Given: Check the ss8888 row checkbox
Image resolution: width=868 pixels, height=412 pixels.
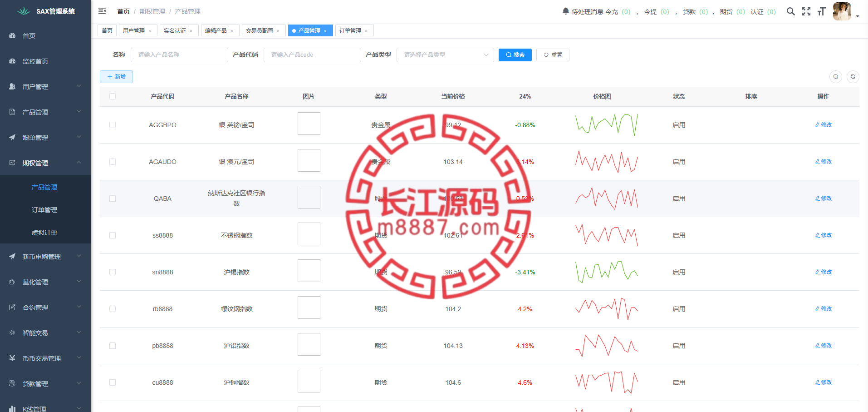Looking at the screenshot, I should [113, 235].
